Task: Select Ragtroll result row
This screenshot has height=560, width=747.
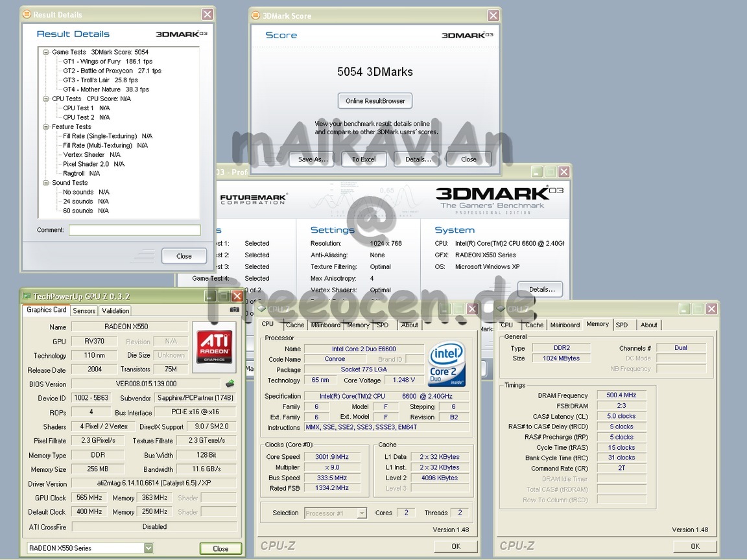Action: (x=82, y=173)
